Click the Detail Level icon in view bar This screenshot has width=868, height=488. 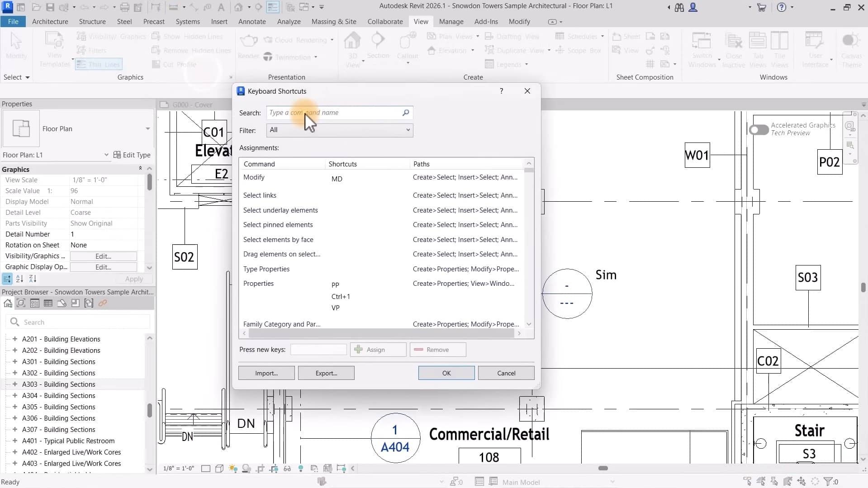pyautogui.click(x=206, y=469)
